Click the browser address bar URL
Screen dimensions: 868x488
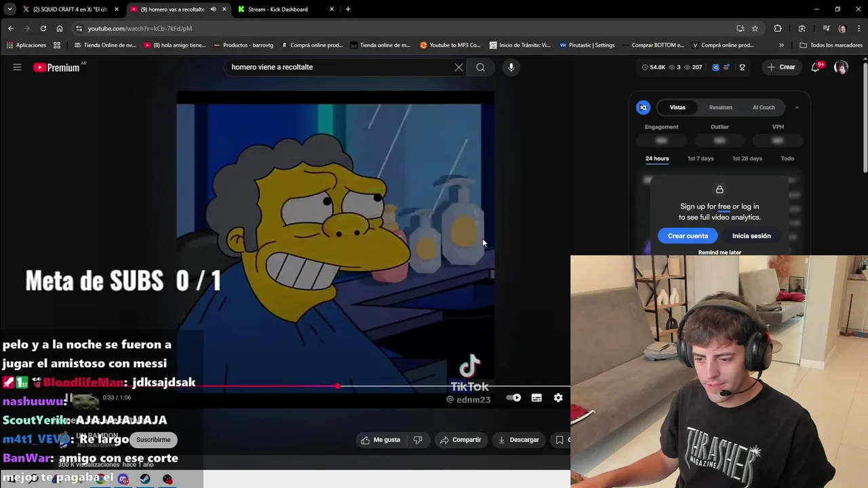tap(140, 28)
